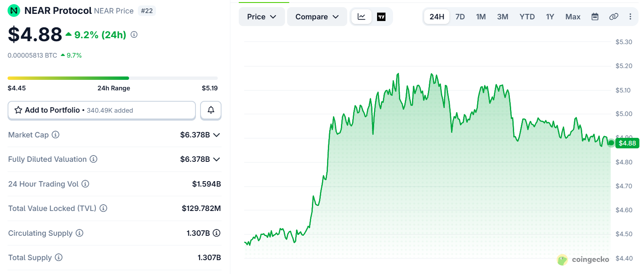Click the $4.88 price tag on chart
644x274 pixels.
tap(627, 143)
